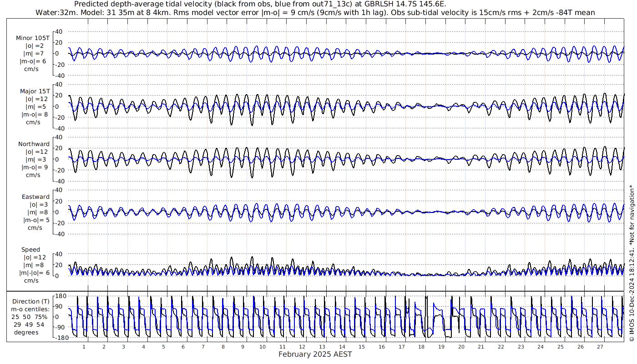Click the 'm-o centiles:' text

click(x=31, y=309)
